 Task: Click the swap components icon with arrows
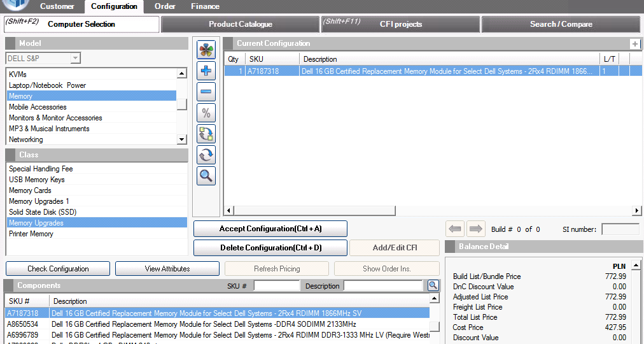(x=206, y=134)
